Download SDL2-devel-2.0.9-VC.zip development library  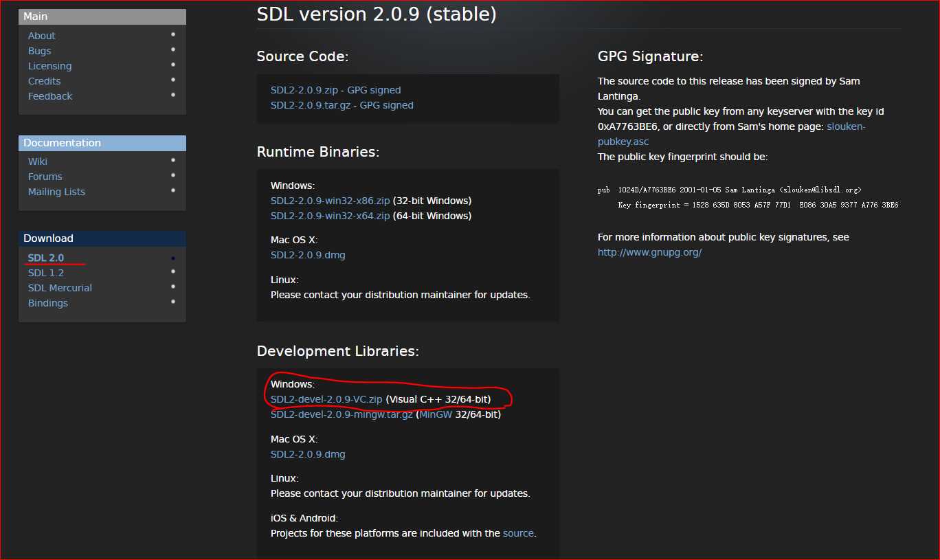pyautogui.click(x=326, y=399)
